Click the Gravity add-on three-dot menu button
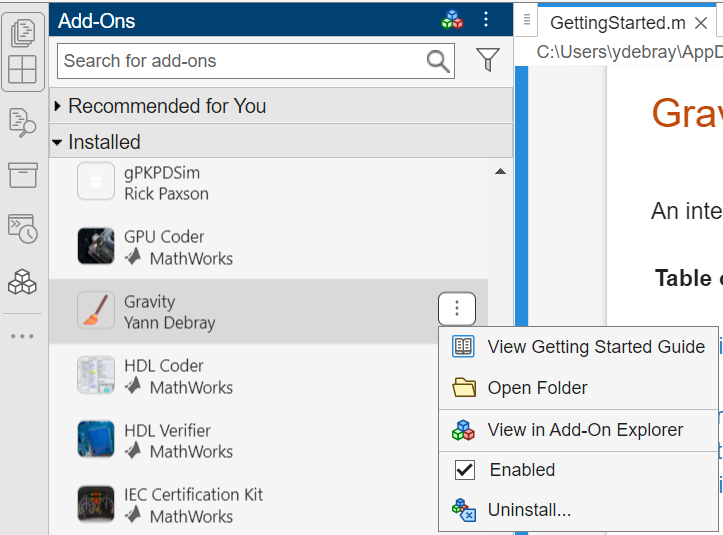 coord(457,309)
